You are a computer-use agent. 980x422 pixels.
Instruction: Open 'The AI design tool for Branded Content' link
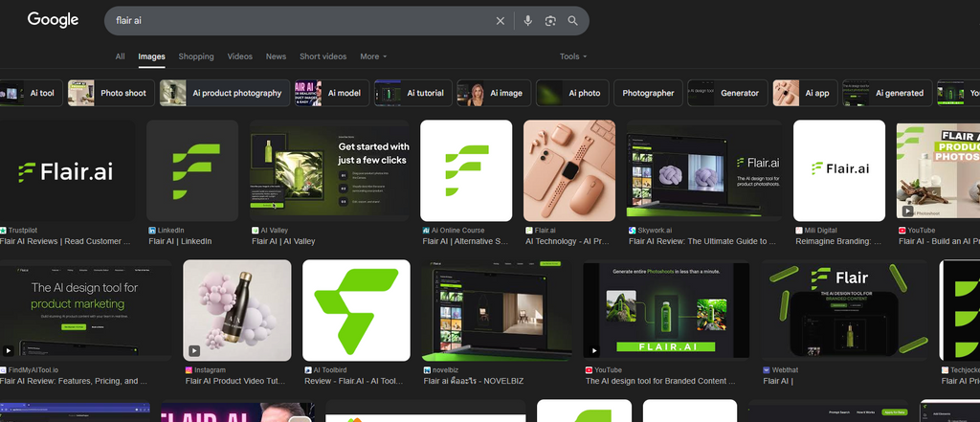pyautogui.click(x=660, y=381)
